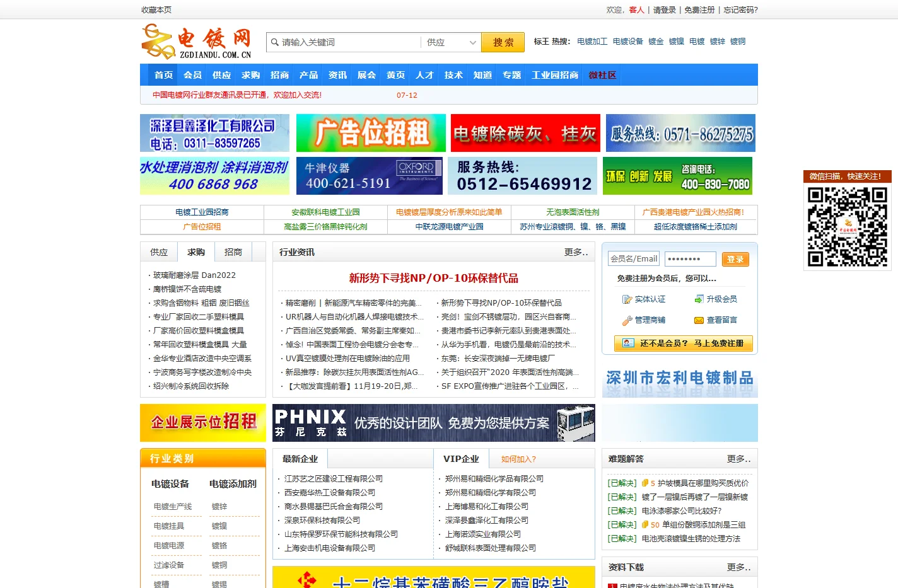Click 电镀设备 category heading
Screen dimensions: 898x588
pyautogui.click(x=170, y=484)
